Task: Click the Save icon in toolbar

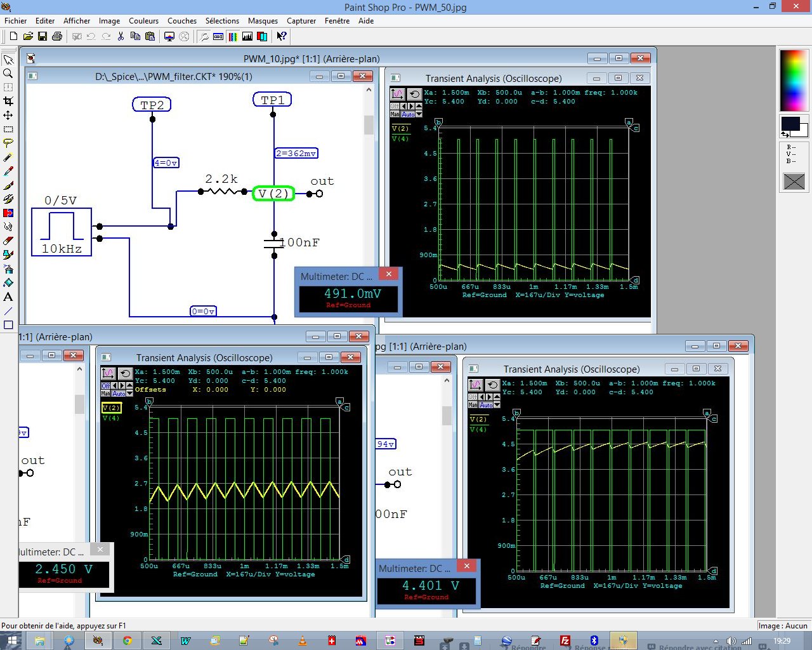Action: click(x=43, y=36)
